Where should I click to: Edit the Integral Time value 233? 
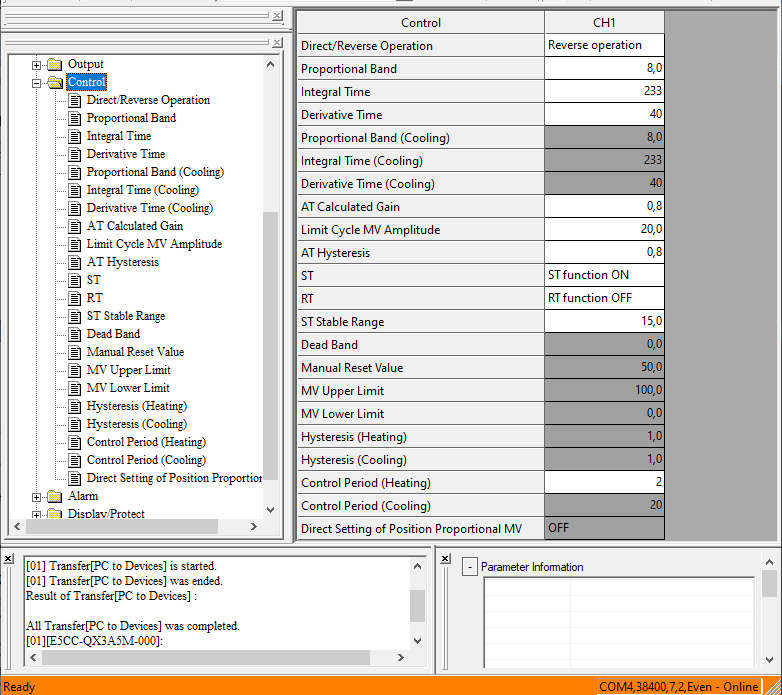click(x=604, y=91)
